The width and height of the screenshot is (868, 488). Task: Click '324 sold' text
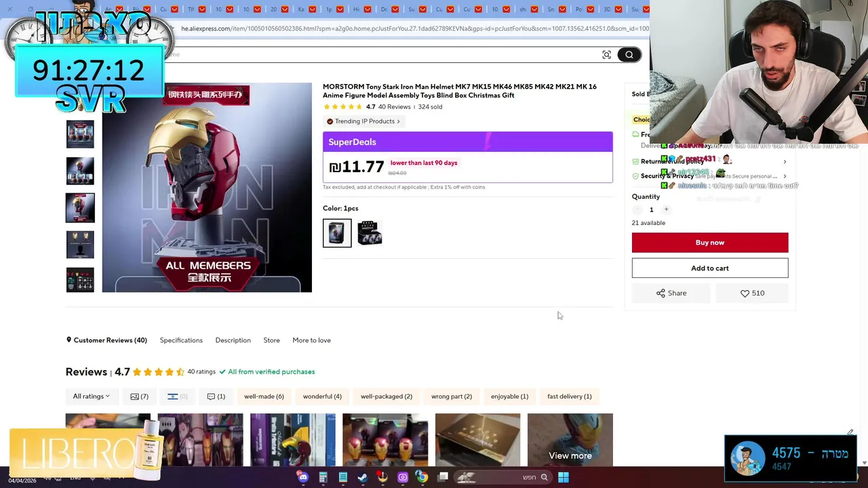pyautogui.click(x=430, y=107)
